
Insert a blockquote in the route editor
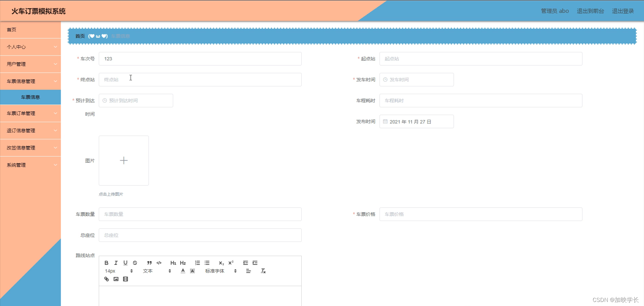(x=150, y=263)
